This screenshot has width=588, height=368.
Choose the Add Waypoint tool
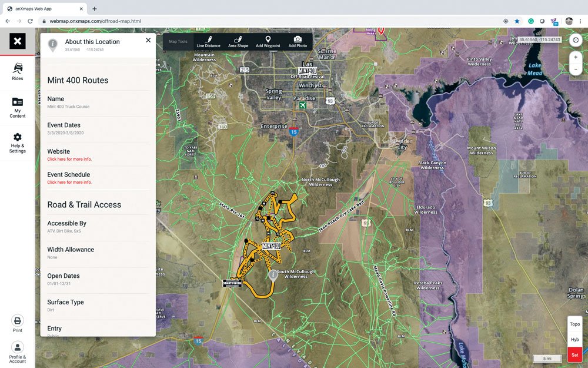click(x=268, y=42)
